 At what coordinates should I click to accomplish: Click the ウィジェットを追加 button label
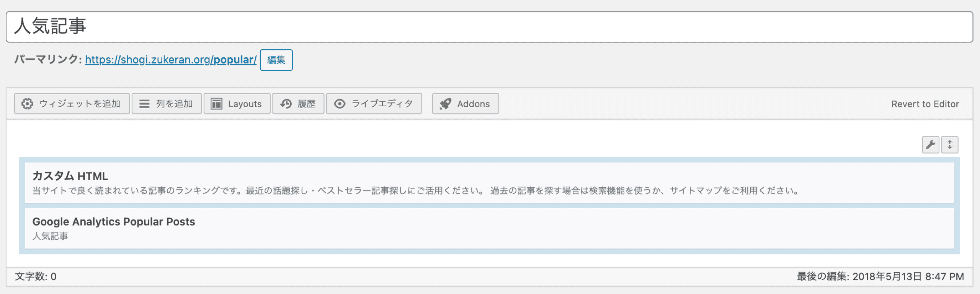tap(80, 104)
